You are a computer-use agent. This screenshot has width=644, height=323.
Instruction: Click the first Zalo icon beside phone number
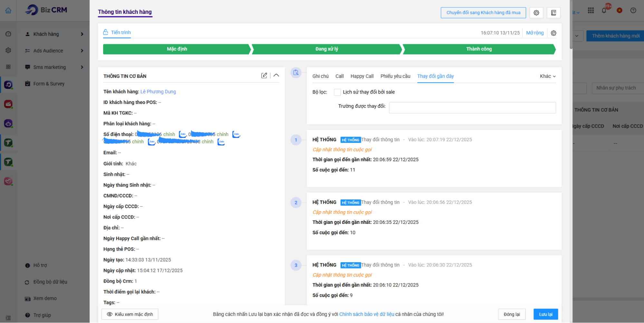[182, 134]
